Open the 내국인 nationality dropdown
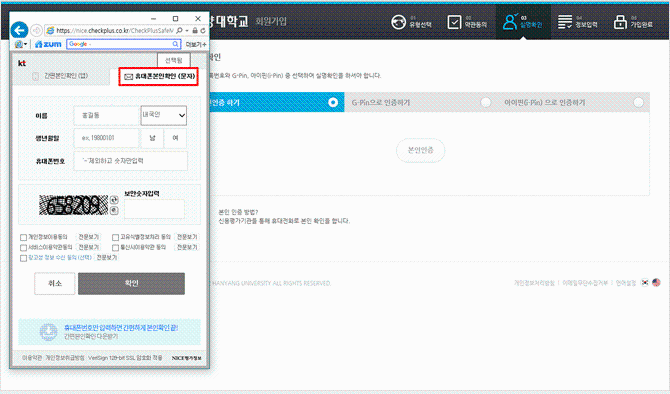The height and width of the screenshot is (394, 670). click(x=164, y=115)
